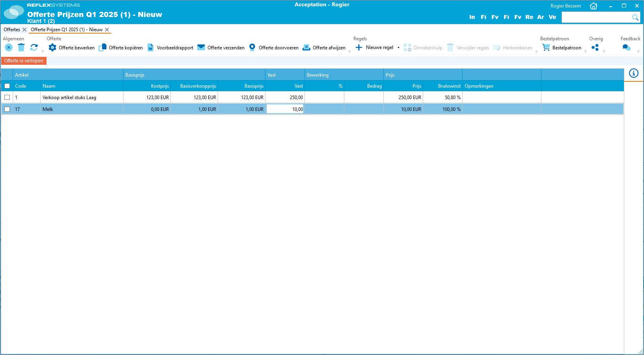Click the Vast price field for Melk
Image resolution: width=644 pixels, height=355 pixels.
[285, 109]
